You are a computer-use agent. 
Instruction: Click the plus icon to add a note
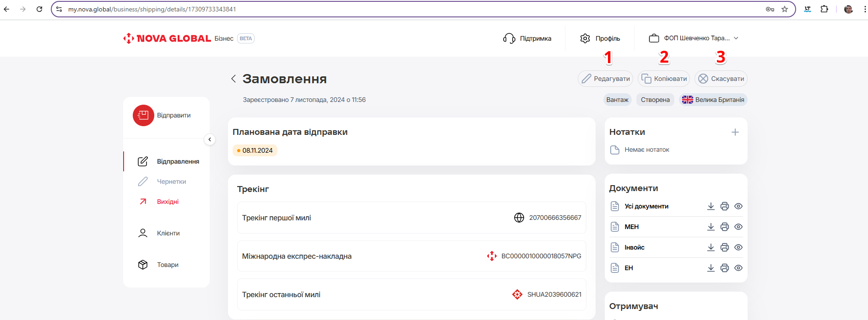pyautogui.click(x=735, y=132)
